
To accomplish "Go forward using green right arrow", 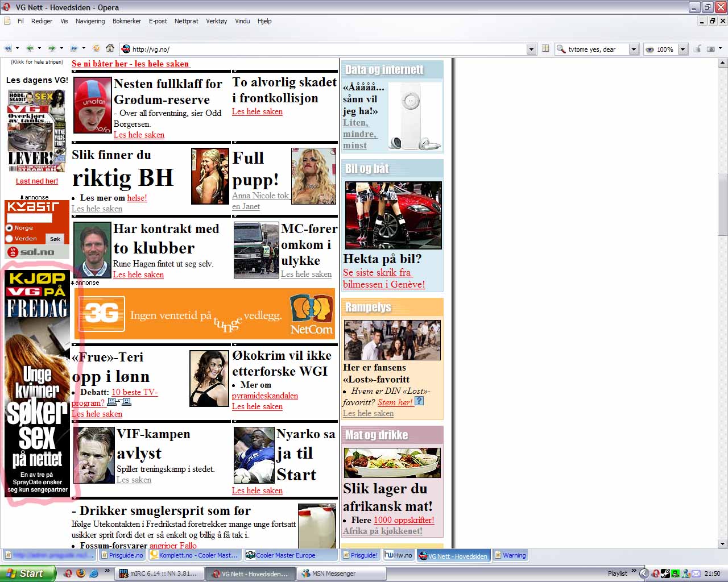I will click(52, 49).
